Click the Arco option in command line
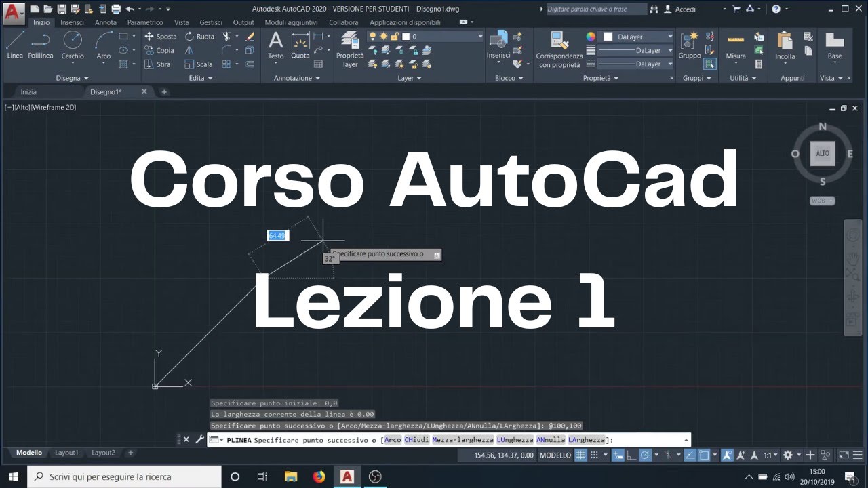Image resolution: width=868 pixels, height=488 pixels. 393,440
